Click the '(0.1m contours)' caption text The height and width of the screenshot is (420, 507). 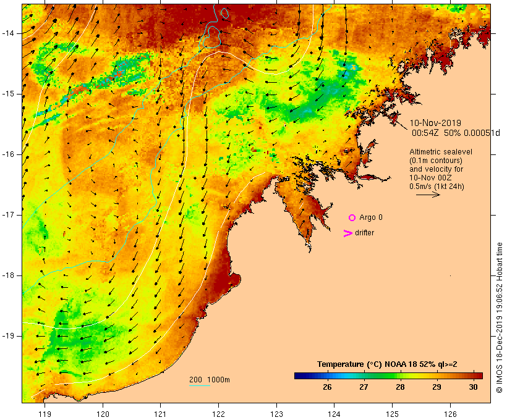[436, 161]
